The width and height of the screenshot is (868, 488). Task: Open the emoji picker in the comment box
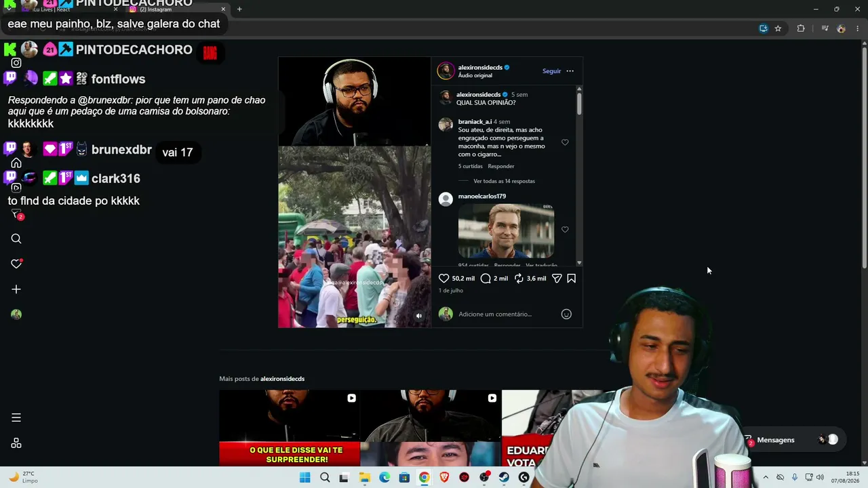click(x=566, y=314)
